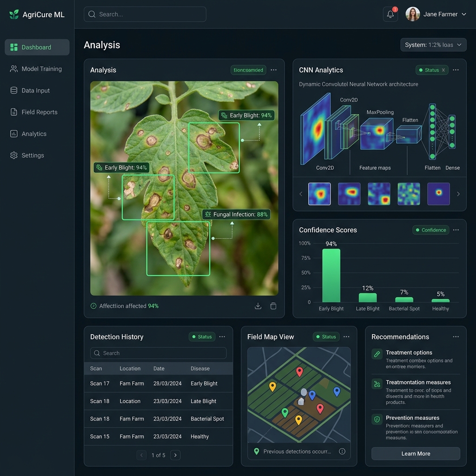This screenshot has height=476, width=476.
Task: Click the green map pin
Action: coord(285,413)
